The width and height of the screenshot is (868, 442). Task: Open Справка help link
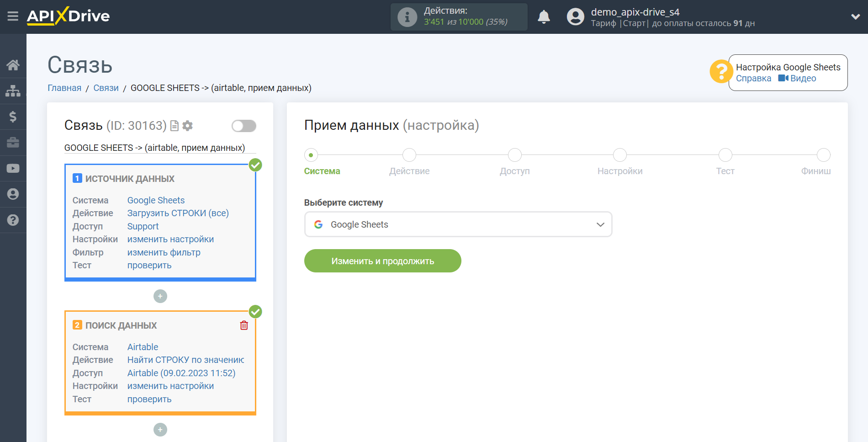753,78
